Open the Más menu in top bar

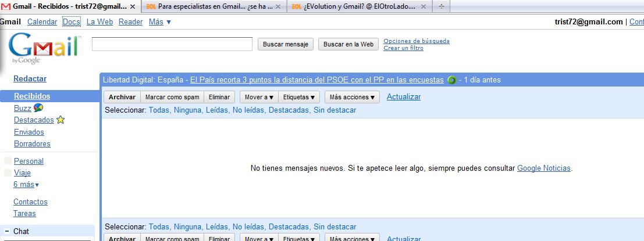pyautogui.click(x=160, y=21)
